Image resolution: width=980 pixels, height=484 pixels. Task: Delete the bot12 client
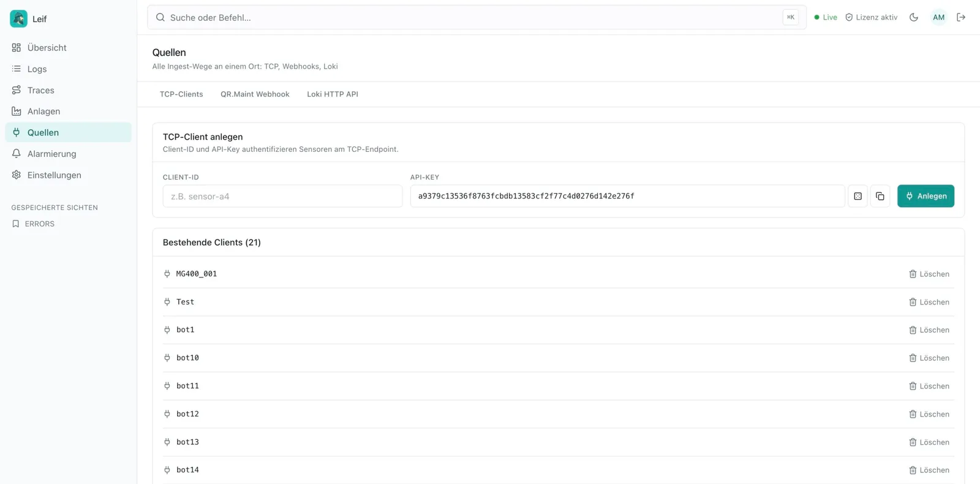tap(929, 414)
